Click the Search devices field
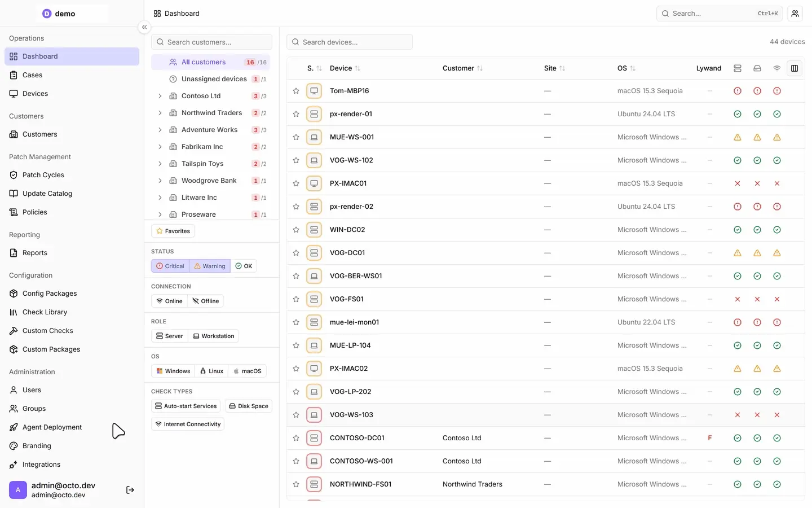Image resolution: width=812 pixels, height=508 pixels. pyautogui.click(x=350, y=42)
